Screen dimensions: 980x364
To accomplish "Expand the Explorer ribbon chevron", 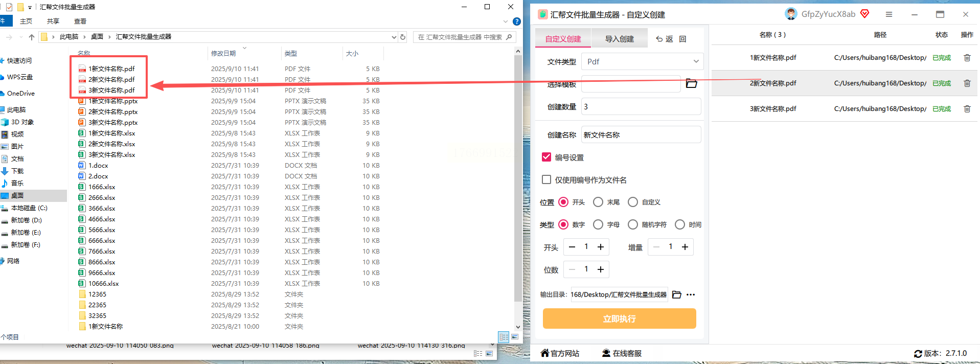I will (506, 21).
